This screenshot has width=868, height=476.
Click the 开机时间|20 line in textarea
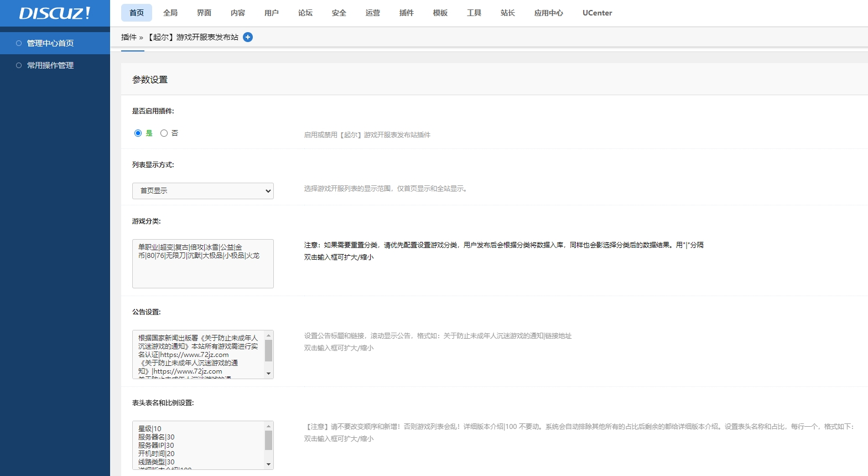[157, 454]
